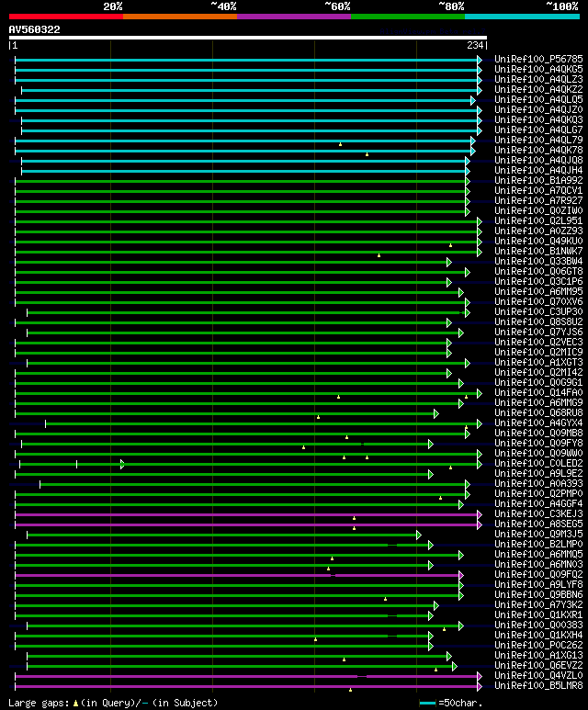Click the UniRef100_C3UP30 label
Image resolution: width=588 pixels, height=710 pixels.
coord(538,312)
